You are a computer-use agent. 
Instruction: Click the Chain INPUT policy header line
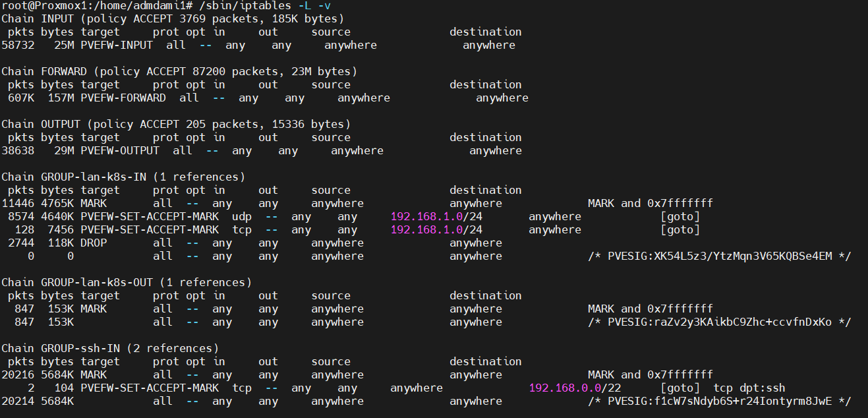[173, 18]
